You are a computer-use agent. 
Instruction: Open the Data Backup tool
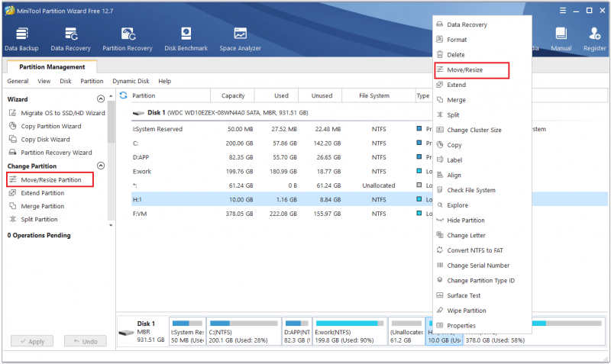point(21,40)
